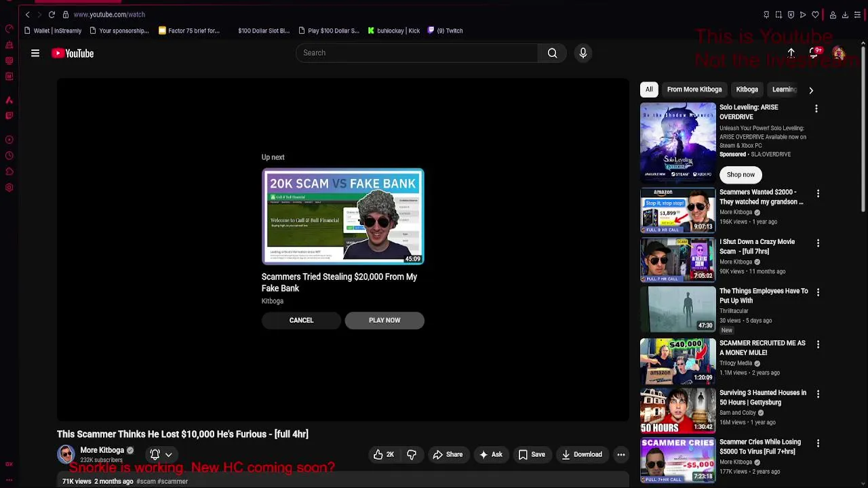The height and width of the screenshot is (488, 868).
Task: Open options for the Solo Leveling ad
Action: coord(816,108)
